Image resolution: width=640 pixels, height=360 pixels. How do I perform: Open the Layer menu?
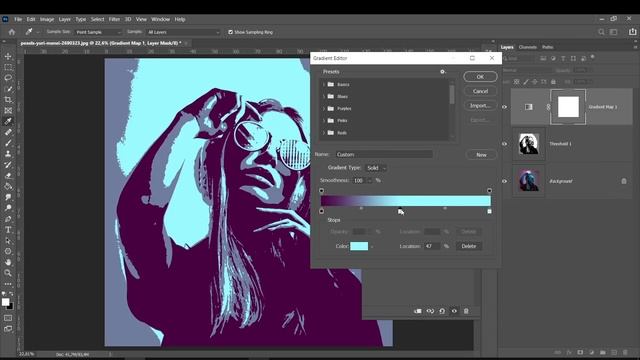pyautogui.click(x=64, y=19)
